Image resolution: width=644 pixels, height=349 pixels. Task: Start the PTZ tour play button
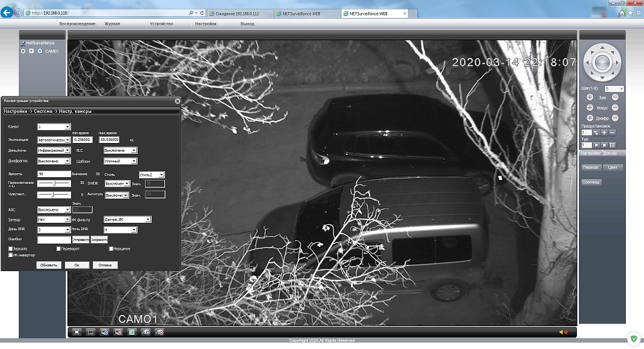pyautogui.click(x=596, y=145)
